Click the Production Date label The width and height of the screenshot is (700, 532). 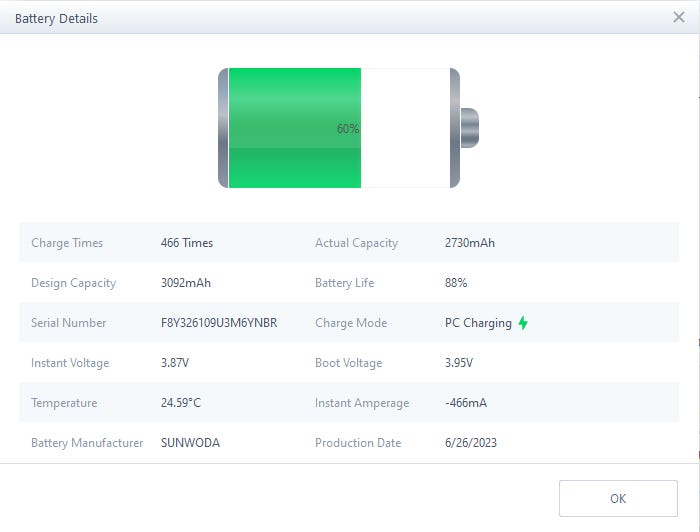pos(358,443)
